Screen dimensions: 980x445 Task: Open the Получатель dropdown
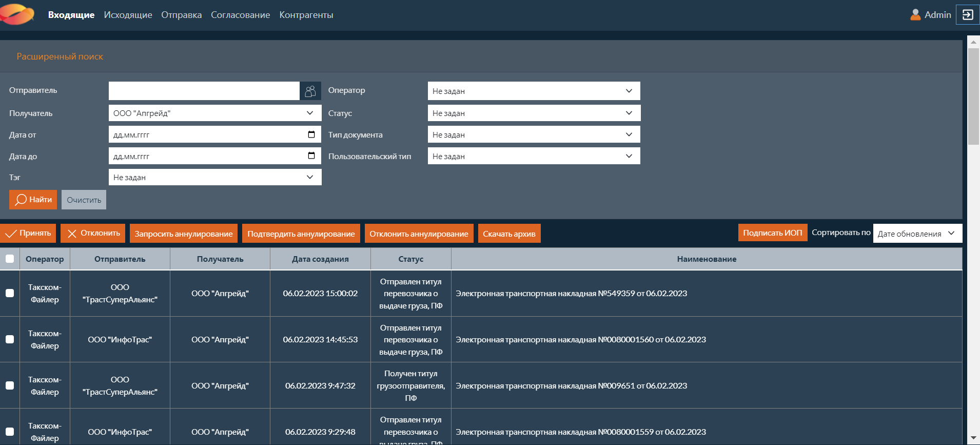click(215, 113)
